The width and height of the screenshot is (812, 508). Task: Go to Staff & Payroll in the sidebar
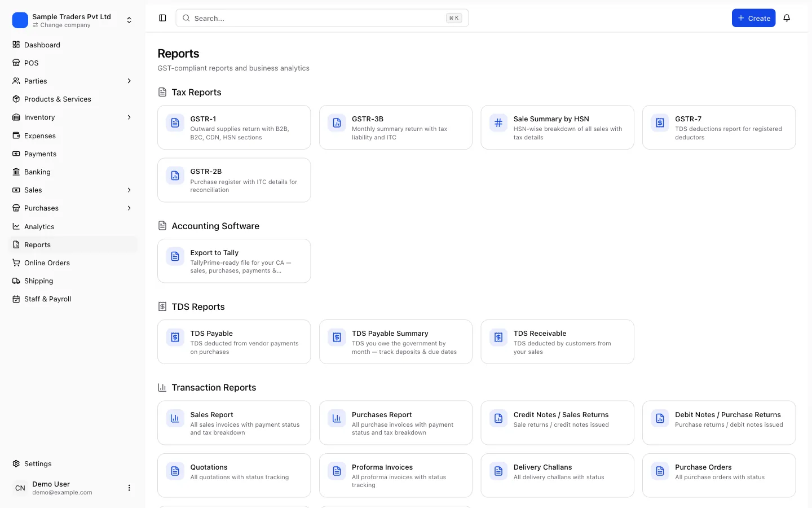tap(73, 299)
